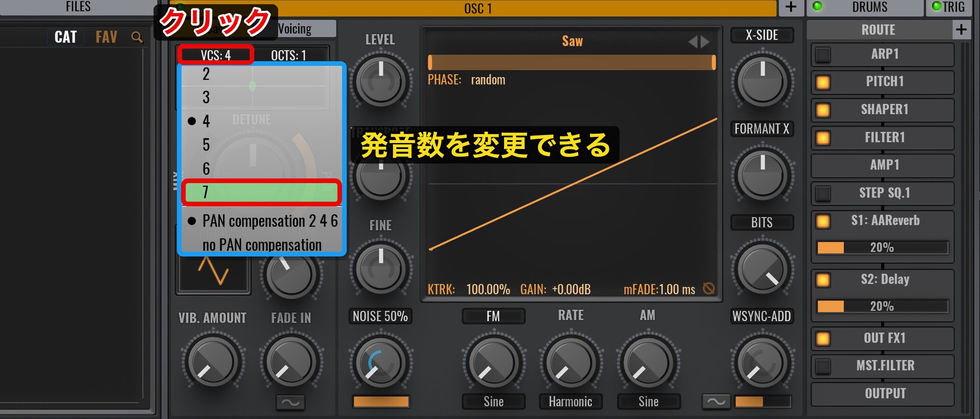Image resolution: width=980 pixels, height=419 pixels.
Task: Click the FM amount knob
Action: 493,362
